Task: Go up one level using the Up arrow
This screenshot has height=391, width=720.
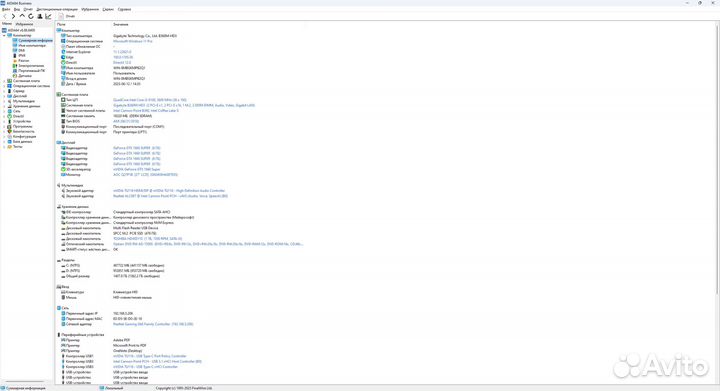Action: click(22, 16)
